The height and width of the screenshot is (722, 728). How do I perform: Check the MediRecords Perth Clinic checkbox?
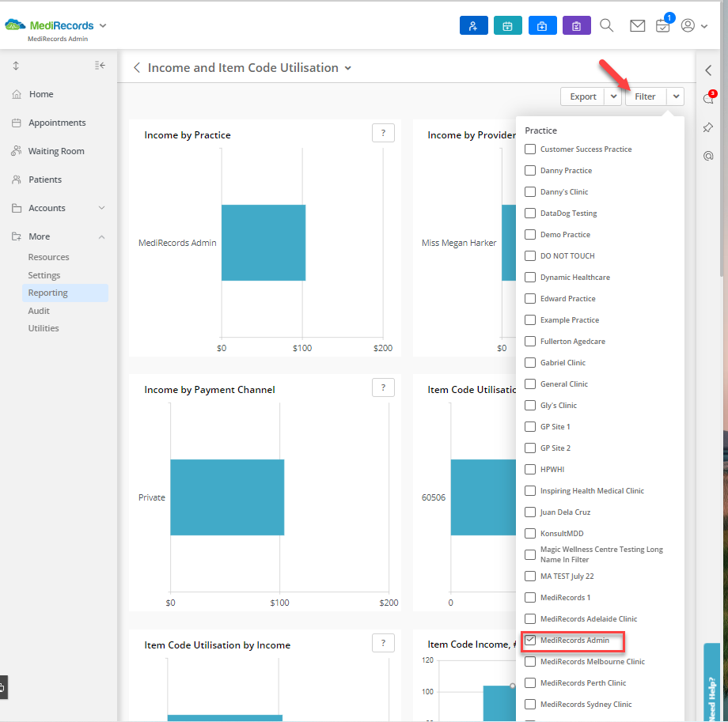(529, 682)
